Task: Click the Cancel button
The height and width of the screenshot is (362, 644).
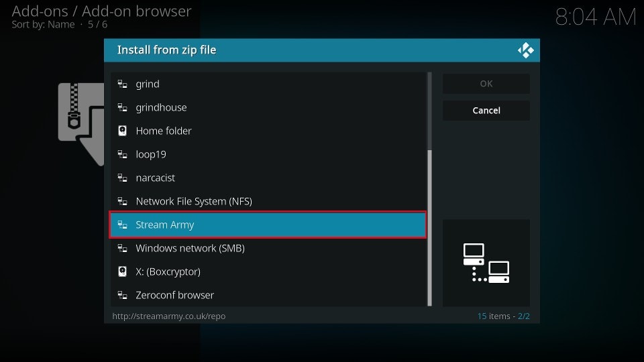Action: pos(486,111)
